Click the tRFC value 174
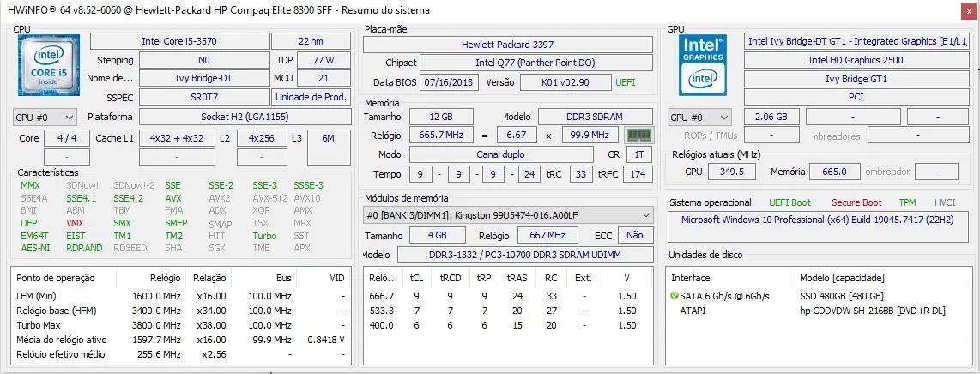This screenshot has height=374, width=980. coord(637,174)
